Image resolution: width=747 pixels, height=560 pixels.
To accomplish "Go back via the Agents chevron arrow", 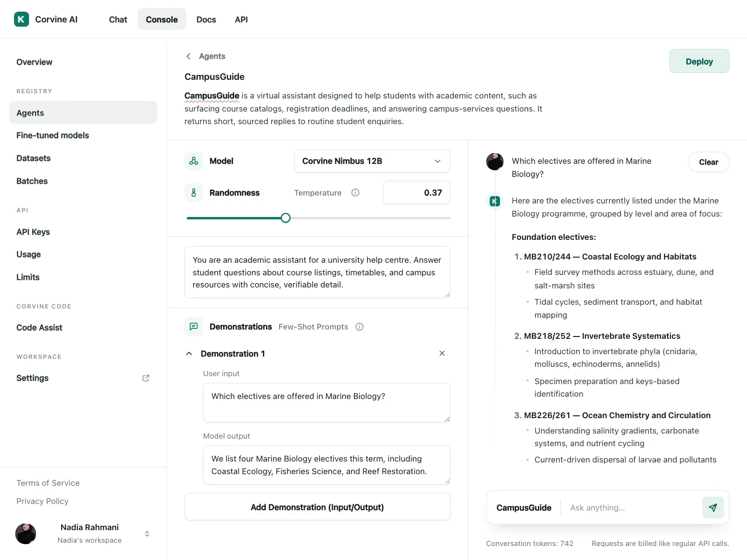I will pyautogui.click(x=188, y=56).
